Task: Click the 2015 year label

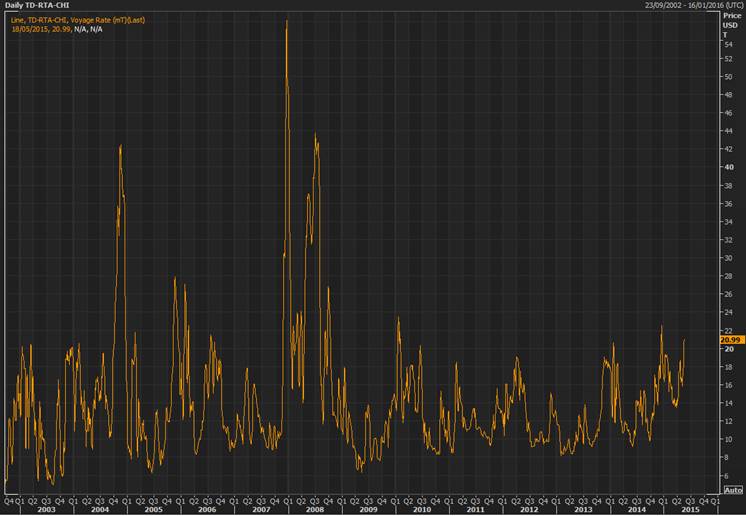Action: tap(690, 510)
